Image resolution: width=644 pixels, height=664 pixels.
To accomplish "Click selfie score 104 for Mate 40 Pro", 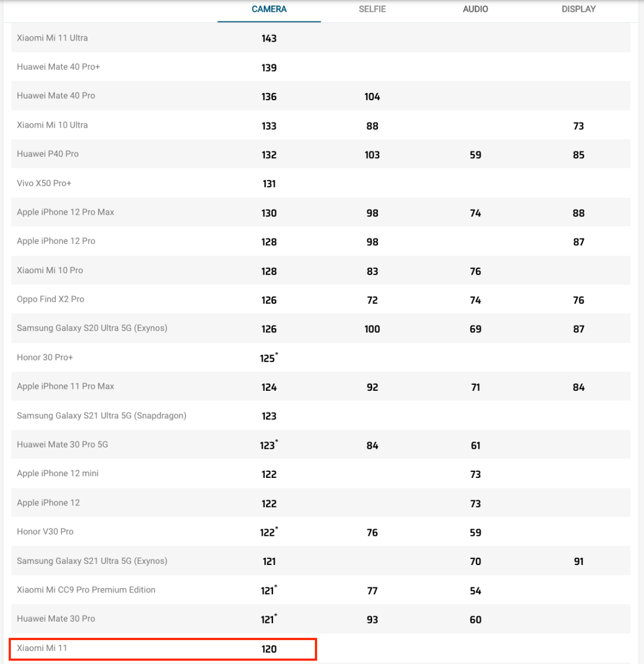I will [372, 97].
